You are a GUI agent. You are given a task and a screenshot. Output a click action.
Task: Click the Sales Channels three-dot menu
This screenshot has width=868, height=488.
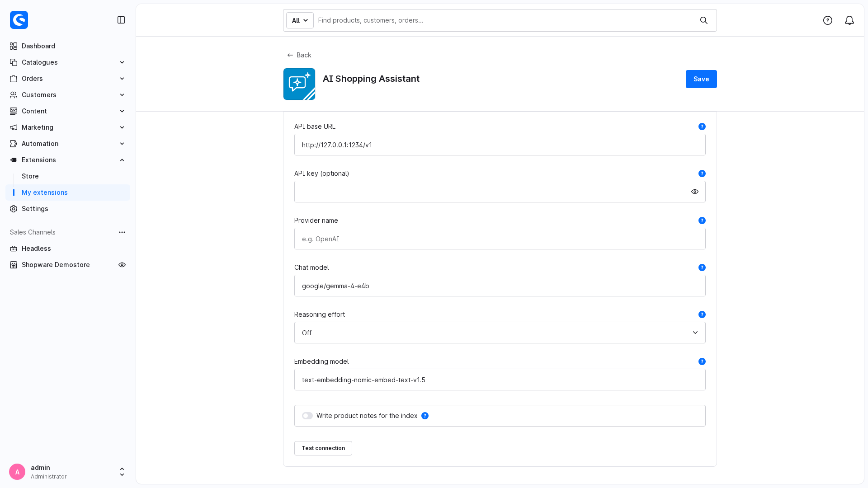click(x=122, y=232)
